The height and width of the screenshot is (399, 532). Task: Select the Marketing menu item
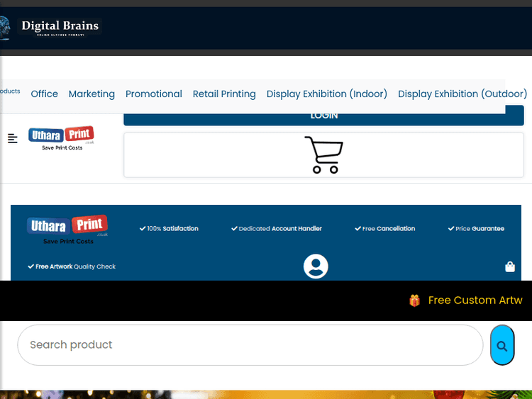pos(92,94)
